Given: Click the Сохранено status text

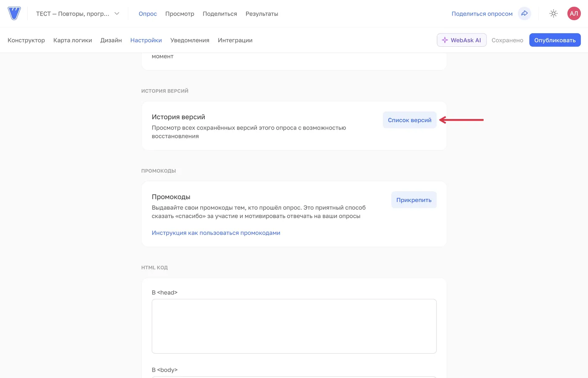Looking at the screenshot, I should pyautogui.click(x=507, y=40).
